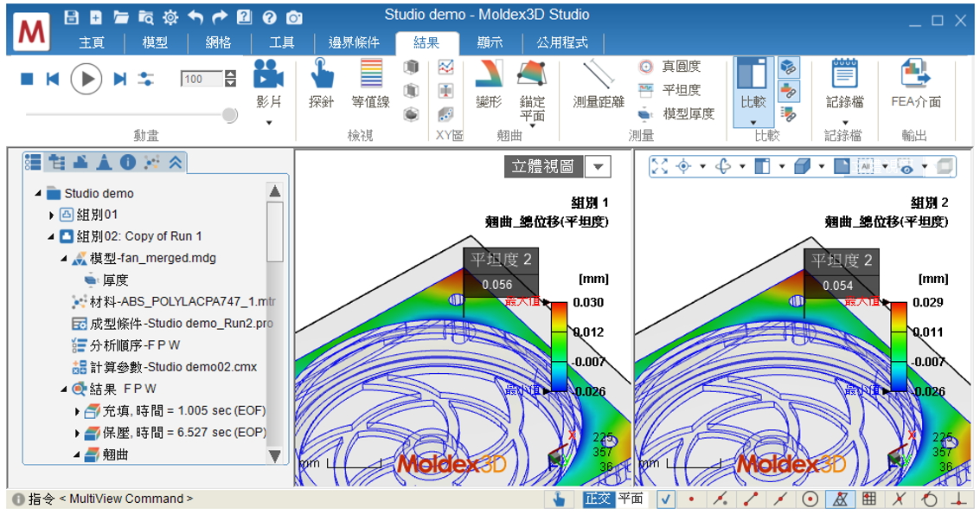980x515 pixels.
Task: Toggle grid snap icon in status bar
Action: click(869, 499)
